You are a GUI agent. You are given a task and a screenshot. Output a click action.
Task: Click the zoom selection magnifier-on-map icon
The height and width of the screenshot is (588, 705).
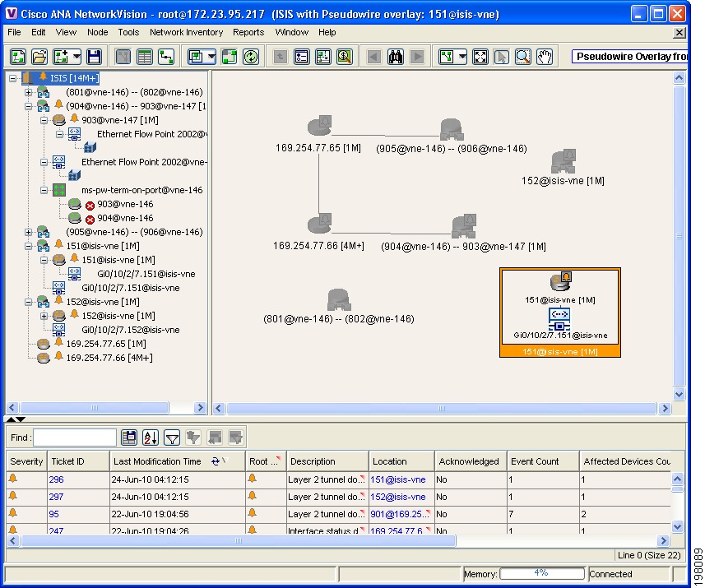345,57
